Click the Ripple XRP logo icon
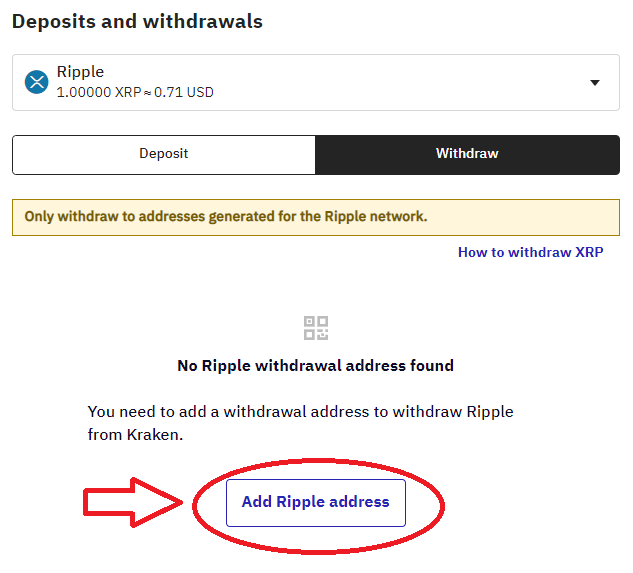This screenshot has width=633, height=573. tap(37, 82)
